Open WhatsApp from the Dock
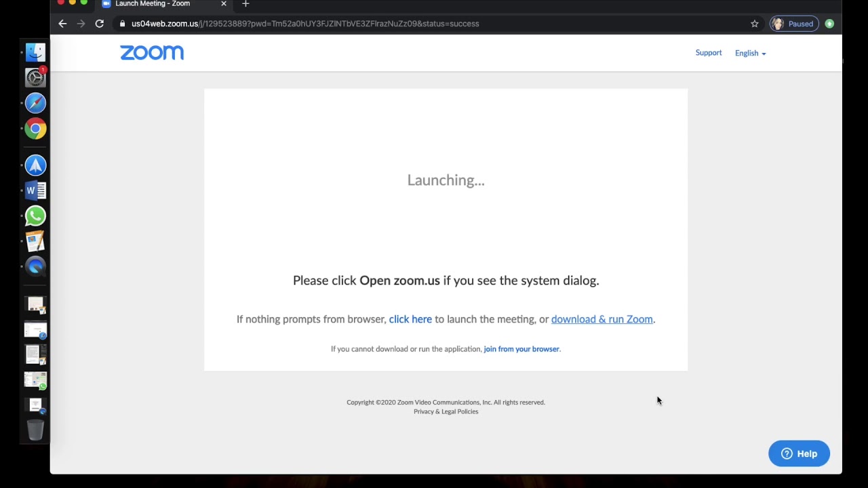 35,216
